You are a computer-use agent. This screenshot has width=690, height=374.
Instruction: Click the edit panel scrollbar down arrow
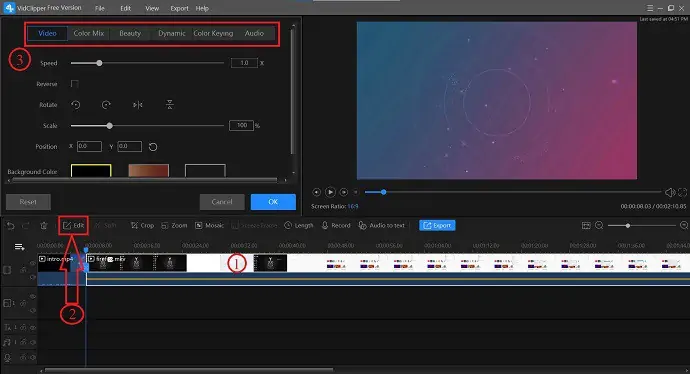293,173
